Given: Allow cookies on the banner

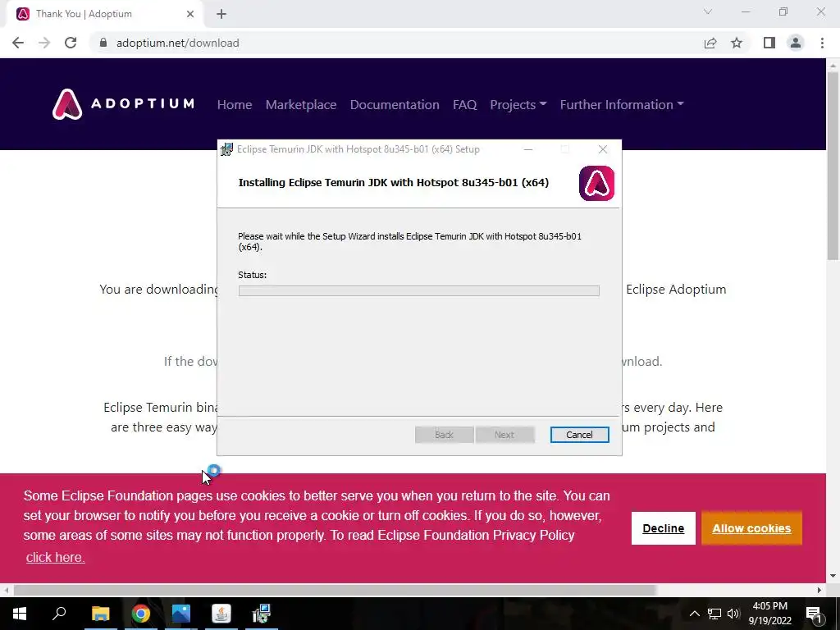Looking at the screenshot, I should point(751,528).
